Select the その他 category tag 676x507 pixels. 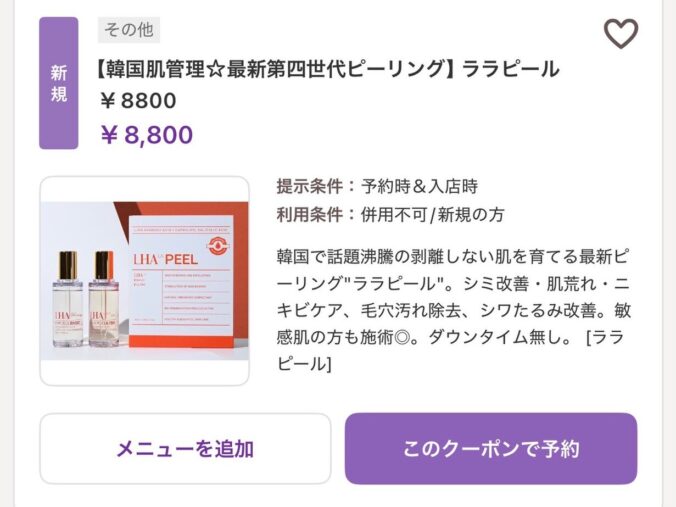coord(129,30)
